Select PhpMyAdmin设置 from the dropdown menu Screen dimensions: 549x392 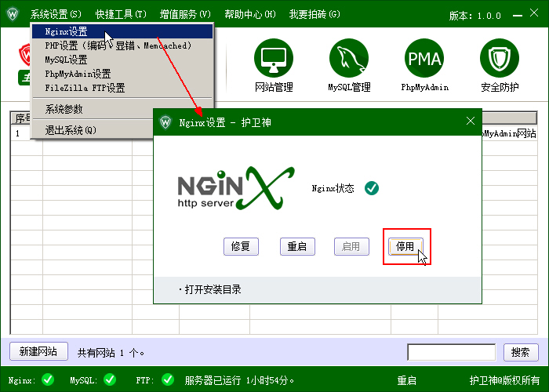(x=78, y=74)
